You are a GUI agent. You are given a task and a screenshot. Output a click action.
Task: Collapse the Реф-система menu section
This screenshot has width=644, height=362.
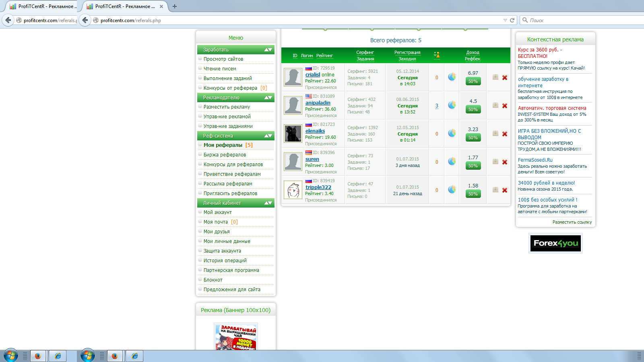pyautogui.click(x=268, y=136)
